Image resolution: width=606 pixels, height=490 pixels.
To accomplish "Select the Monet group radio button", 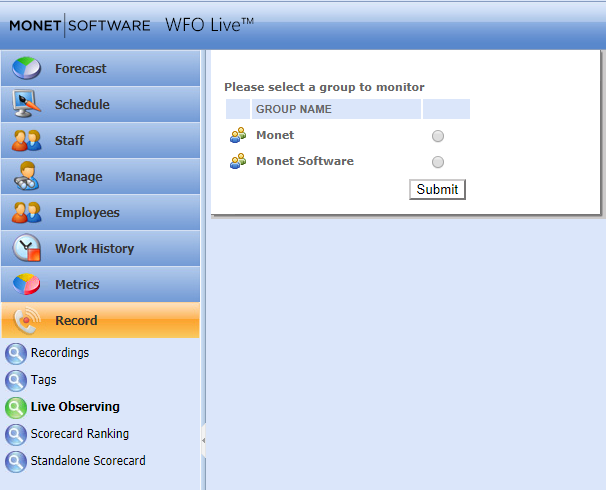I will pos(438,136).
